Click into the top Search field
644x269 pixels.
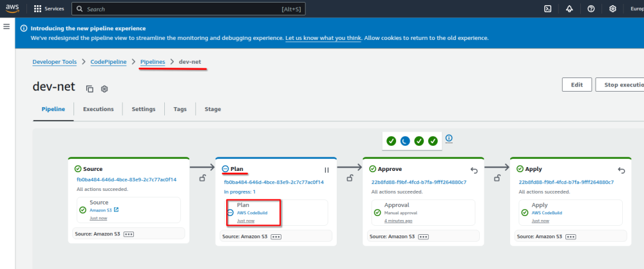click(189, 8)
